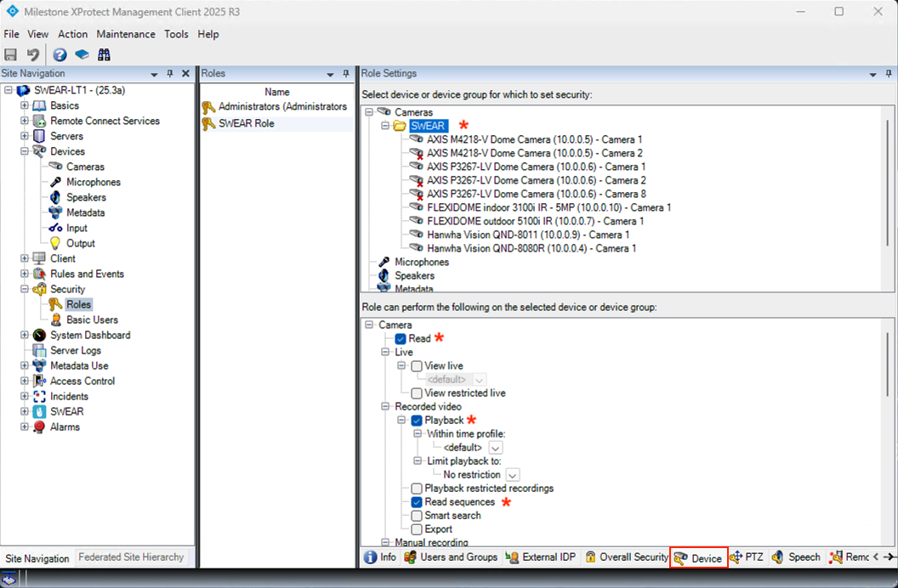The height and width of the screenshot is (588, 898).
Task: Open the Maintenance menu
Action: pyautogui.click(x=126, y=34)
